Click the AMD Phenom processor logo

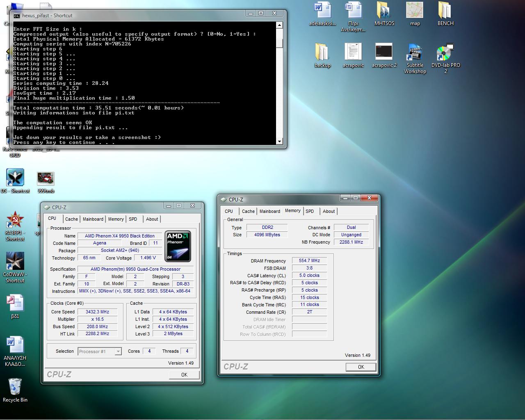click(178, 246)
